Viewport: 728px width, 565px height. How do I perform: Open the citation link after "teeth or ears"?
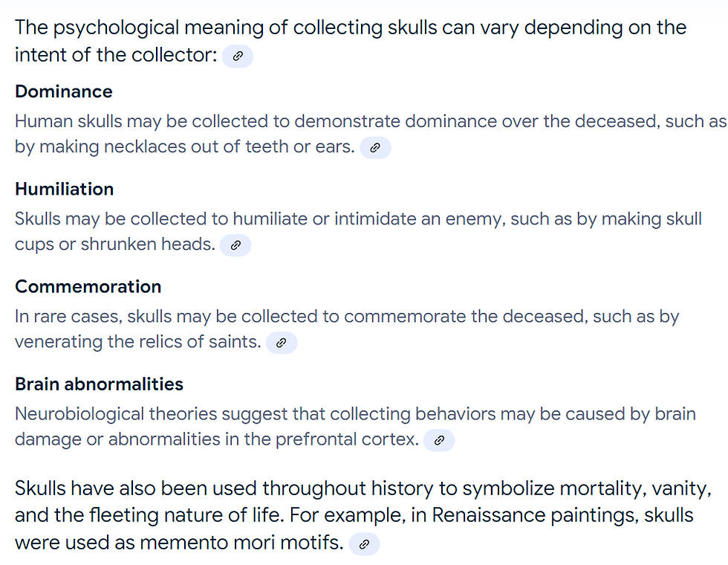point(375,148)
